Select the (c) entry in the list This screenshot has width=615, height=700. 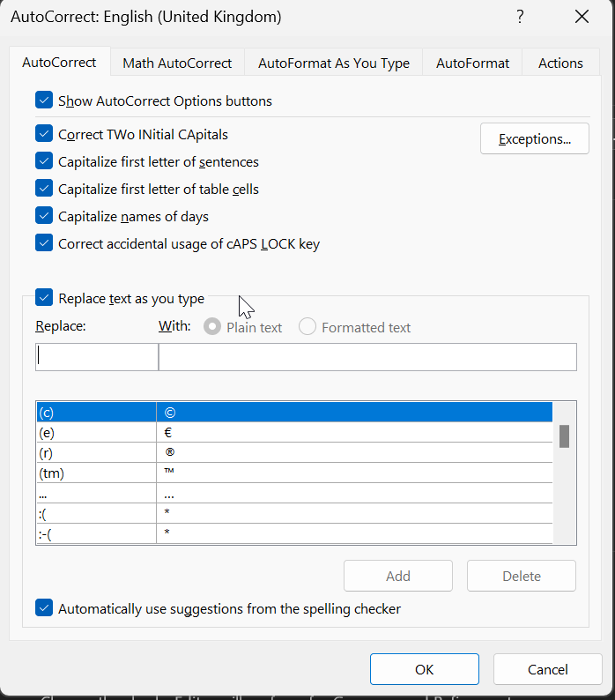pyautogui.click(x=294, y=412)
